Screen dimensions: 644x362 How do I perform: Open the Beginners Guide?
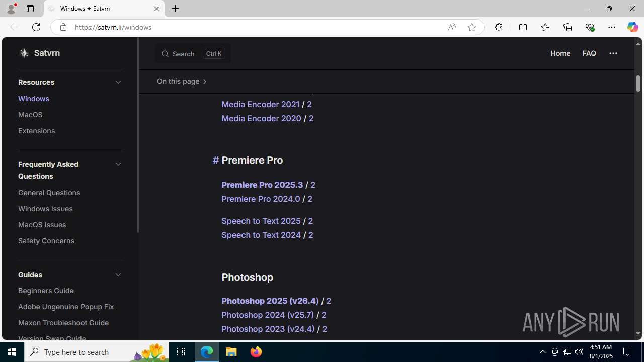(46, 291)
